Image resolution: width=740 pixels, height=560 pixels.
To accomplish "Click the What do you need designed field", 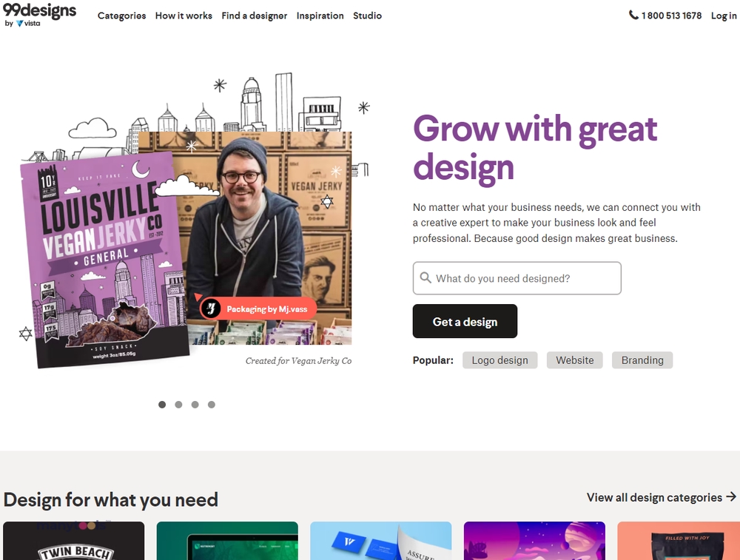I will click(x=517, y=278).
